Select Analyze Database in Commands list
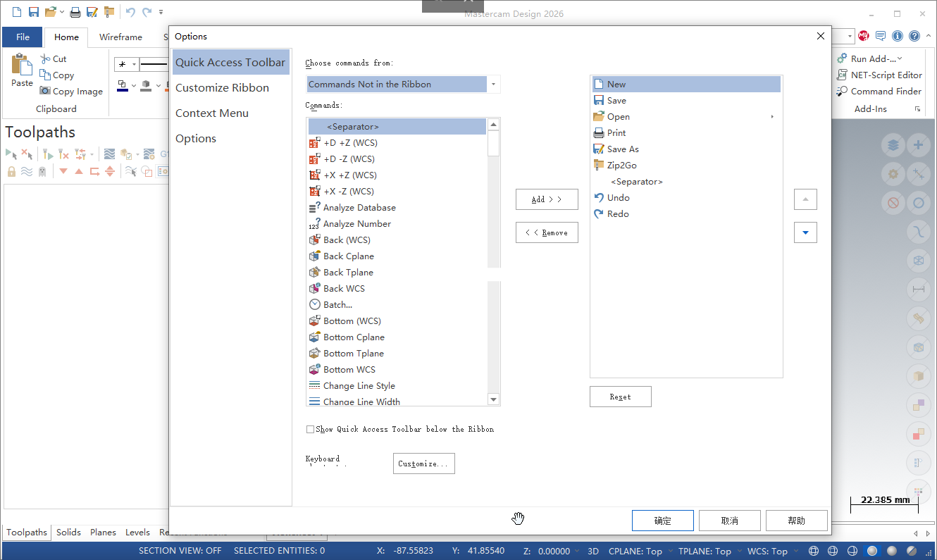937x560 pixels. (397, 208)
